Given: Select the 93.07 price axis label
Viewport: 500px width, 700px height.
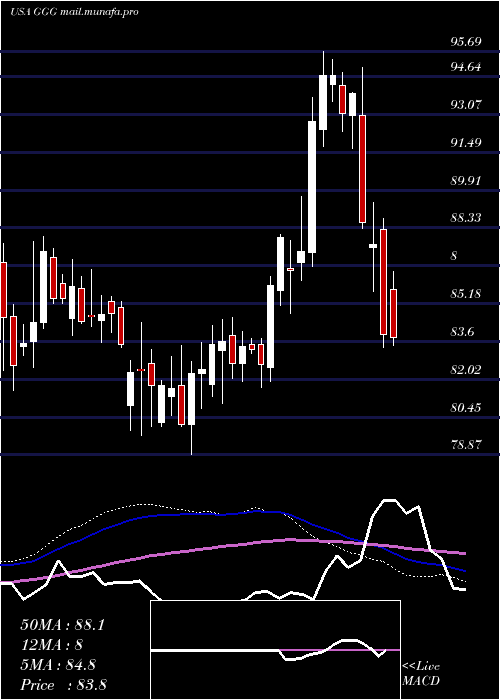Looking at the screenshot, I should point(466,105).
